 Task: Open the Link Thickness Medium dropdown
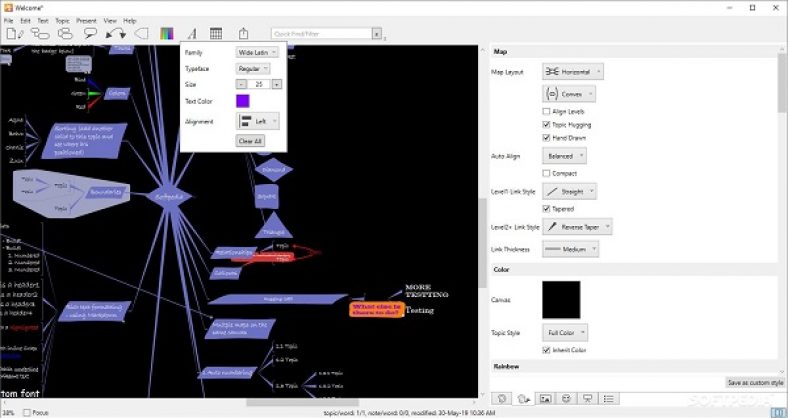point(570,250)
